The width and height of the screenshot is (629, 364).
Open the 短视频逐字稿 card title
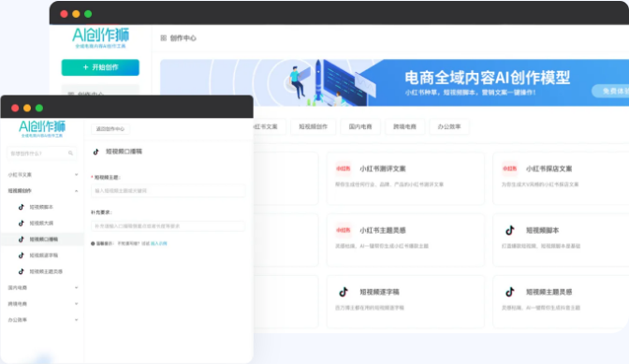379,292
